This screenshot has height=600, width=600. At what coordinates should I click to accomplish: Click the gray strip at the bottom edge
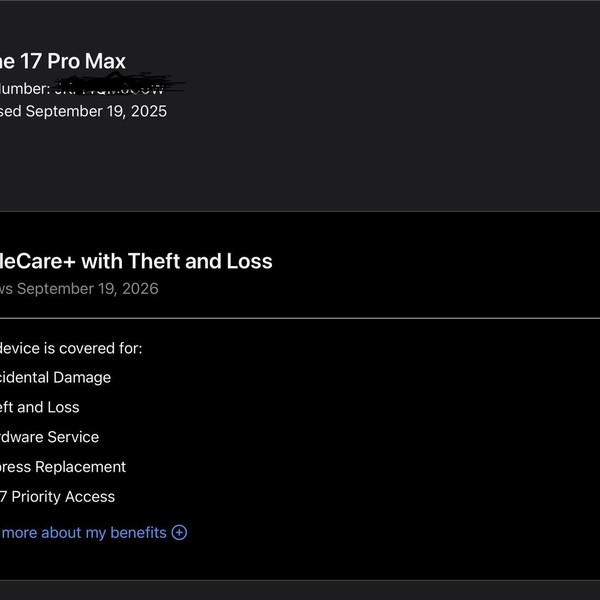(x=300, y=590)
